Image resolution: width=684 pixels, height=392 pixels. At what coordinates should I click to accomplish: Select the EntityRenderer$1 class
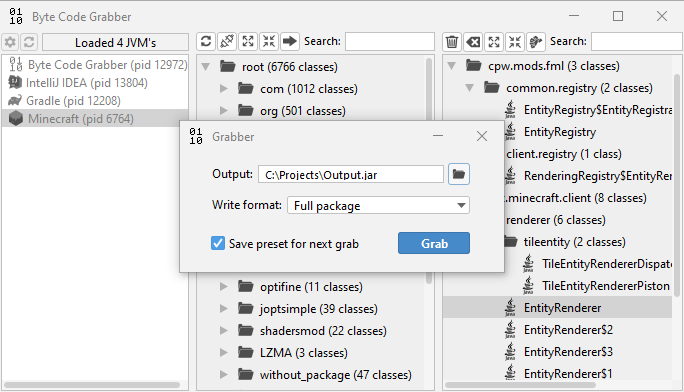pyautogui.click(x=559, y=374)
